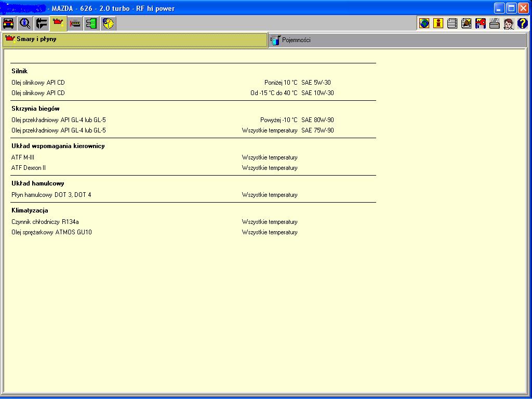Screen dimensions: 532x399
Task: Open the customer face icon
Action: (509, 23)
